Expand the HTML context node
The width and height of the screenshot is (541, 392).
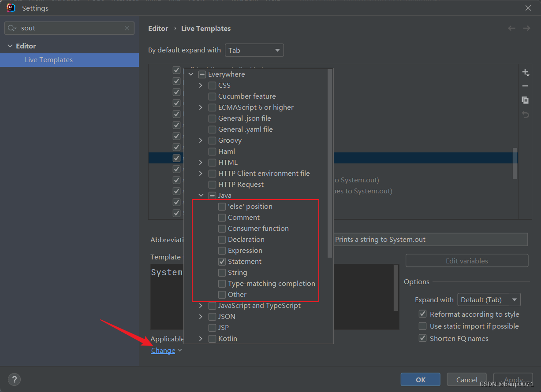pyautogui.click(x=201, y=163)
